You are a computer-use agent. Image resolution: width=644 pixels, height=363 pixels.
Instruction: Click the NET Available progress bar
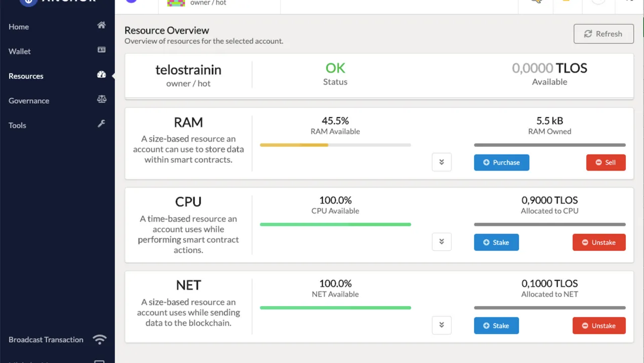coord(336,308)
